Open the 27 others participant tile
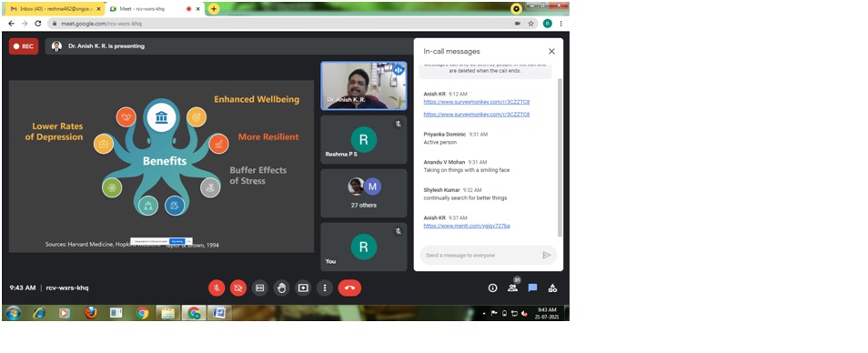Screen dimensions: 868x353 [x=364, y=193]
